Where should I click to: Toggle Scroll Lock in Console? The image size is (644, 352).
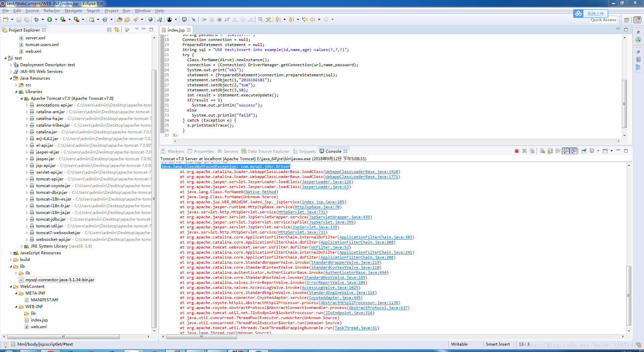point(550,151)
